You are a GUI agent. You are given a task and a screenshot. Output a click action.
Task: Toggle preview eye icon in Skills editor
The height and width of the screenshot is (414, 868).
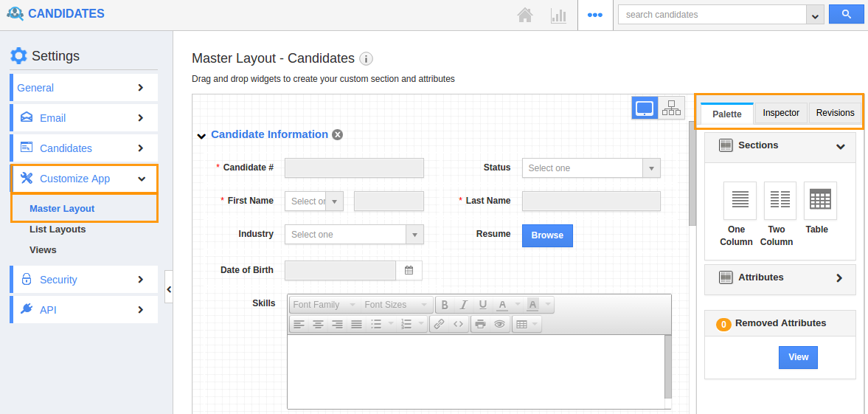pyautogui.click(x=499, y=324)
